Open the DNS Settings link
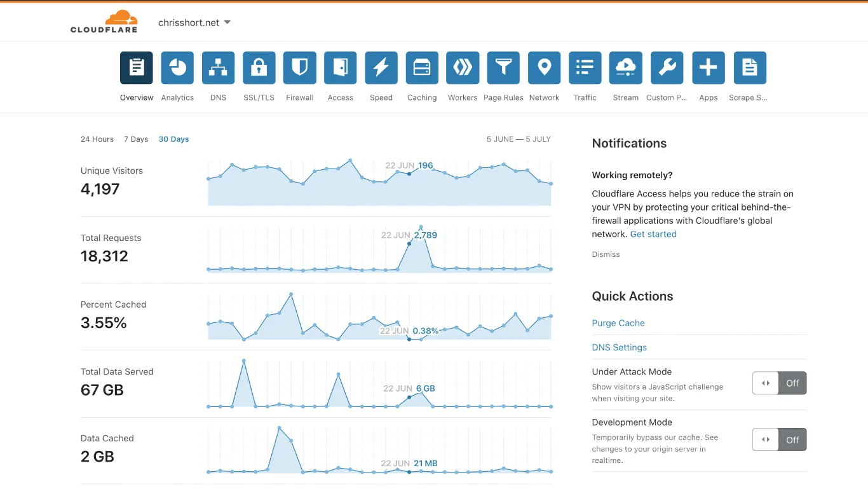The image size is (868, 489). 620,347
